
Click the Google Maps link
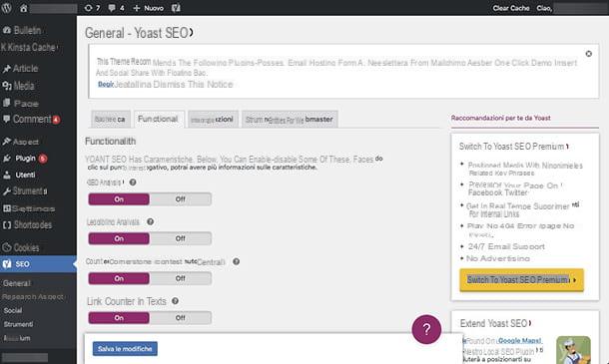(520, 341)
